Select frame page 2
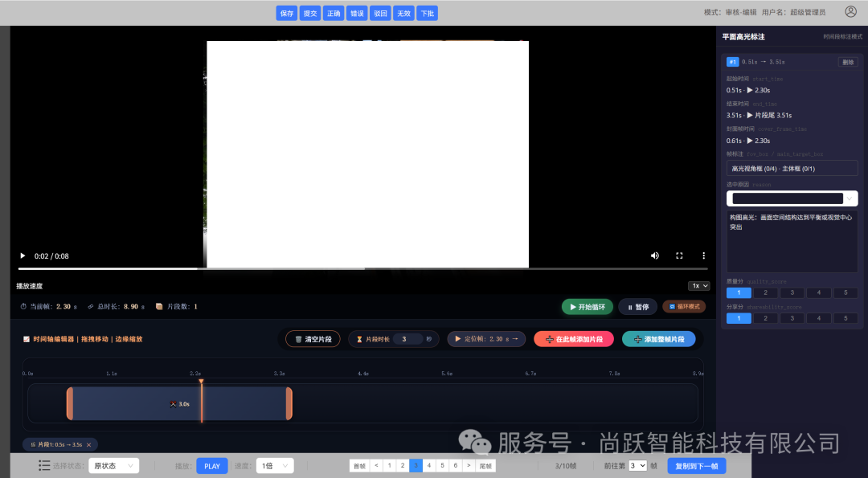Screen dimensions: 868x478 pos(403,466)
